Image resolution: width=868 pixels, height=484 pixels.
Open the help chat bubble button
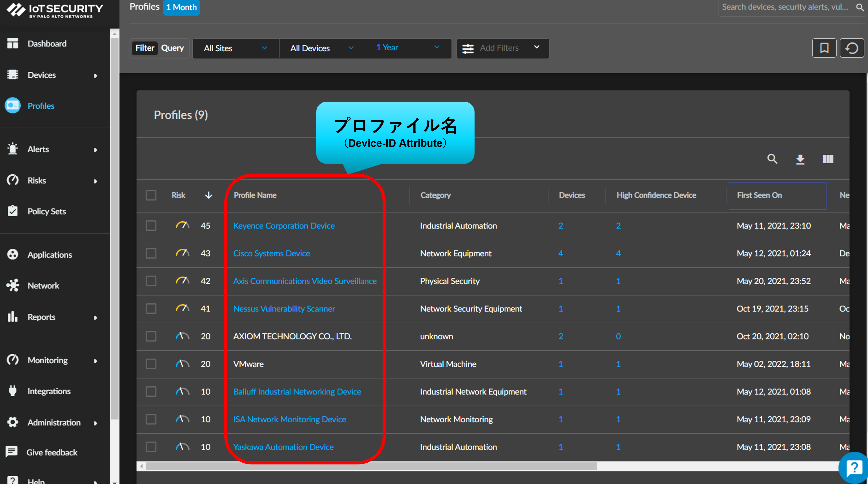(x=854, y=468)
